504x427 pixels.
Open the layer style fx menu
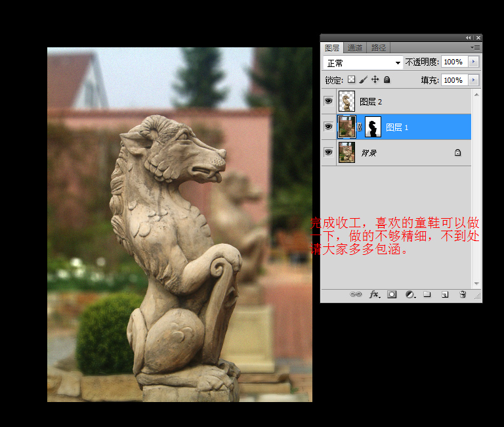tap(375, 294)
